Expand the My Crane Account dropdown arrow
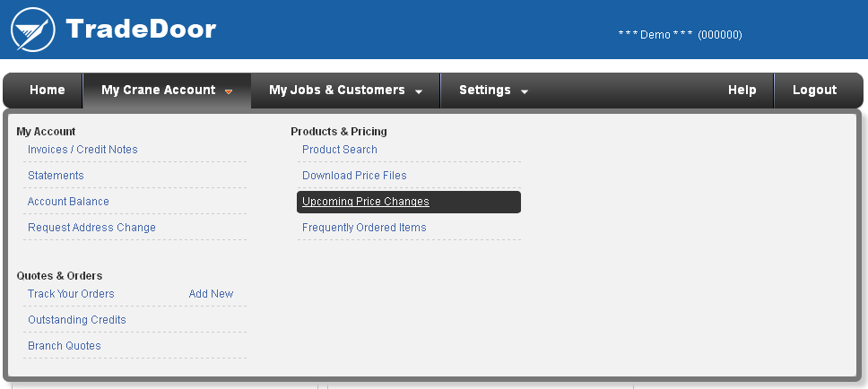The width and height of the screenshot is (868, 389). click(x=230, y=91)
